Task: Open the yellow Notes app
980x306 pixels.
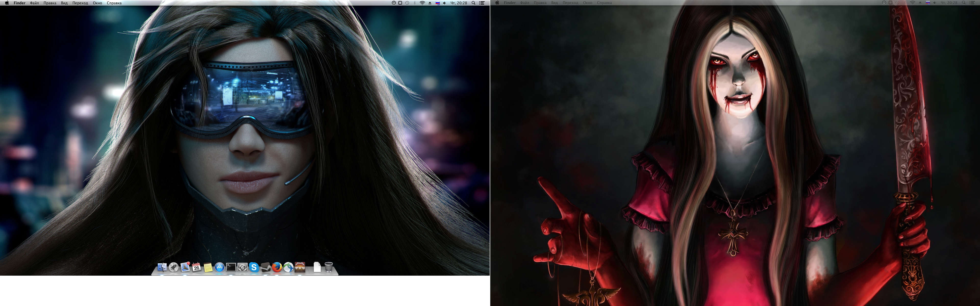Action: (x=208, y=267)
